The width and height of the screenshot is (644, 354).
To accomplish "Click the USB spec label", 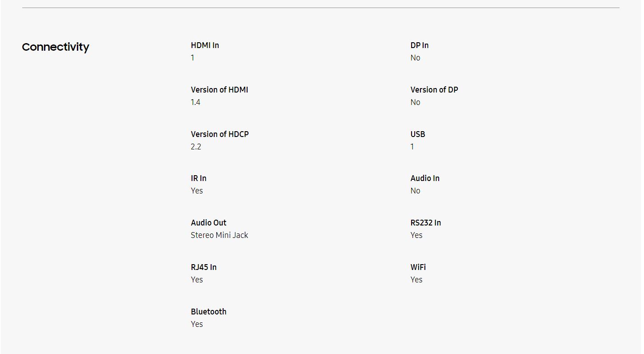I will (x=417, y=134).
